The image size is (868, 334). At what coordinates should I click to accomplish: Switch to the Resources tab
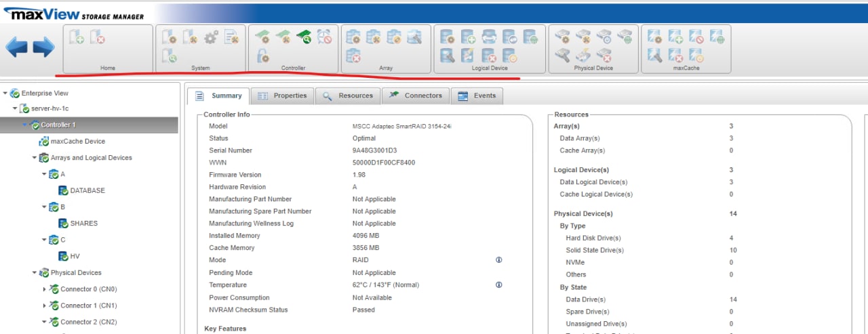pos(348,96)
